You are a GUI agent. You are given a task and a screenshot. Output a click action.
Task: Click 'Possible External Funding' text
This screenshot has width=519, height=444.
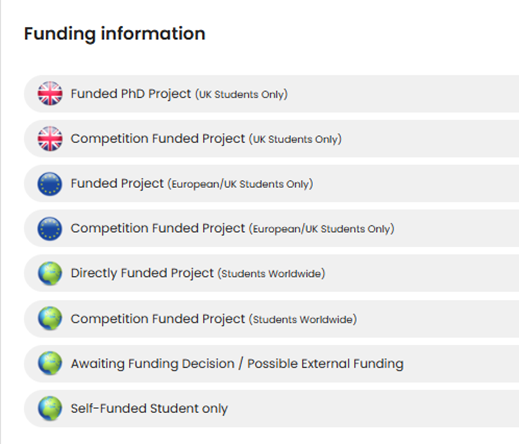coord(325,364)
